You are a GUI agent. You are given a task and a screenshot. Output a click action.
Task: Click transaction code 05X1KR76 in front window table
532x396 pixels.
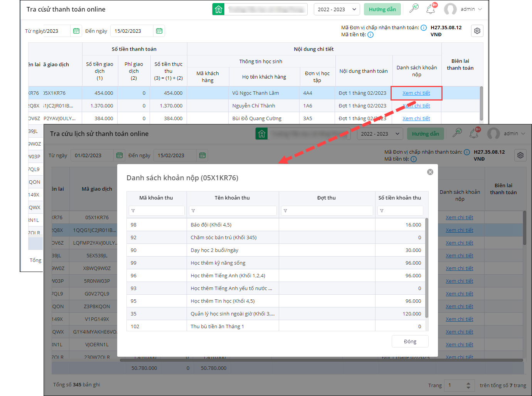(97, 217)
